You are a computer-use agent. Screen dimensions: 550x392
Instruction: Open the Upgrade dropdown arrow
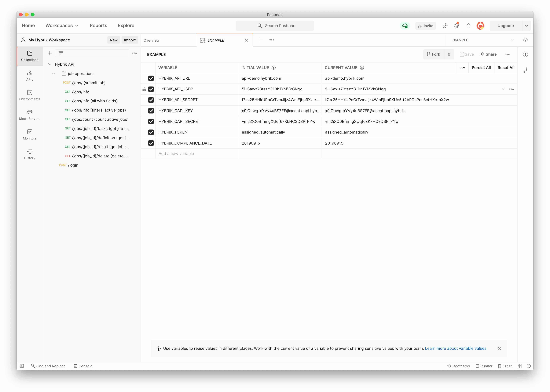[526, 26]
